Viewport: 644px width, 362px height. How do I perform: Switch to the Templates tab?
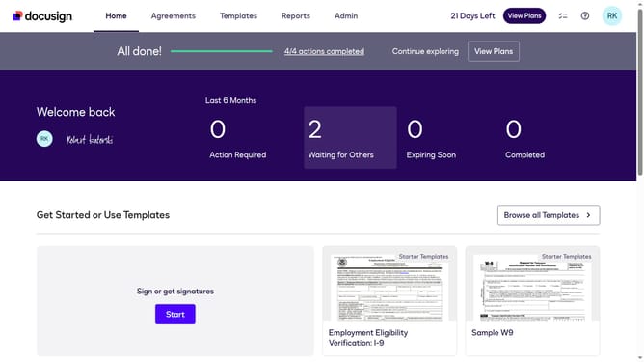pyautogui.click(x=238, y=16)
